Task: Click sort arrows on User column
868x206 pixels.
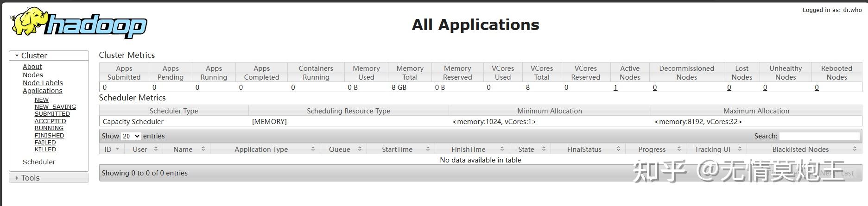Action: pyautogui.click(x=156, y=149)
